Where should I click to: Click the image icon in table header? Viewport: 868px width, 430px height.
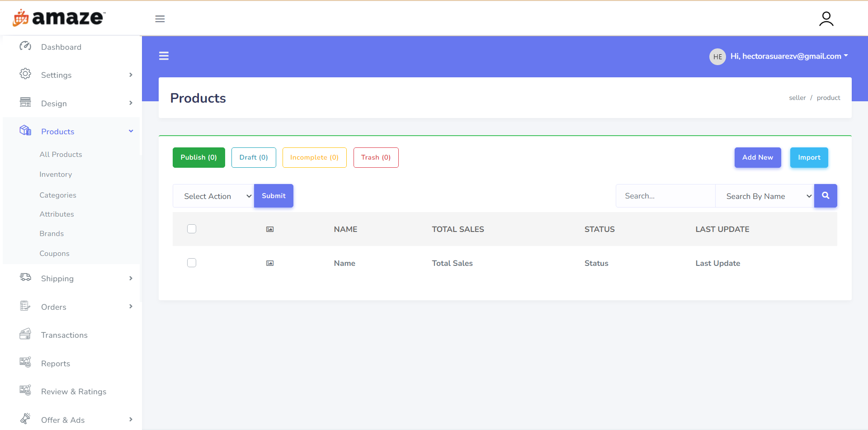[x=270, y=229]
